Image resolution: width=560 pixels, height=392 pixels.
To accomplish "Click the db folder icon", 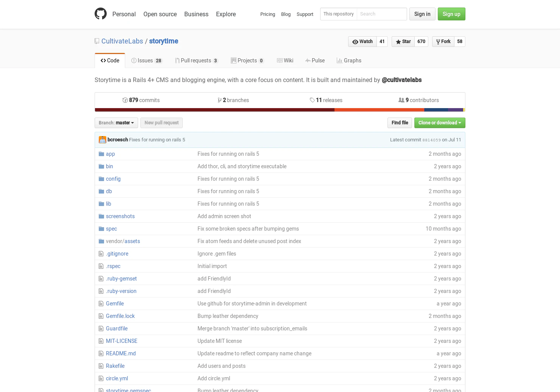I will click(101, 191).
